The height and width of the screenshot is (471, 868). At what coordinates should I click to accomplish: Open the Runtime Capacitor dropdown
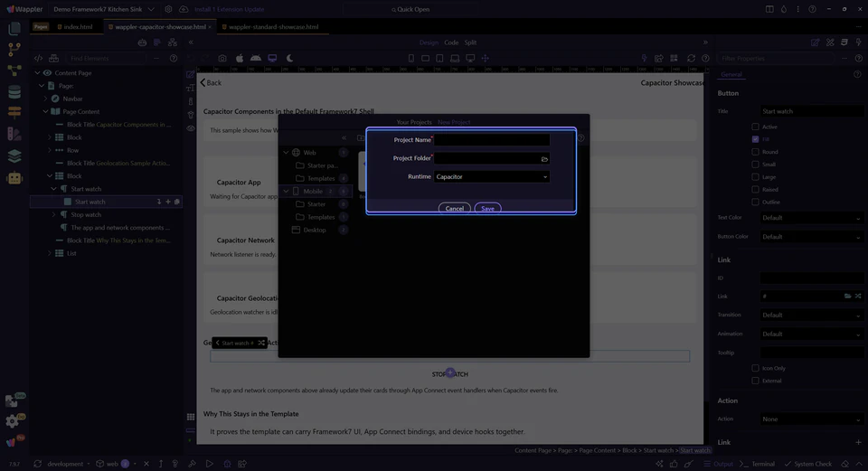click(492, 177)
